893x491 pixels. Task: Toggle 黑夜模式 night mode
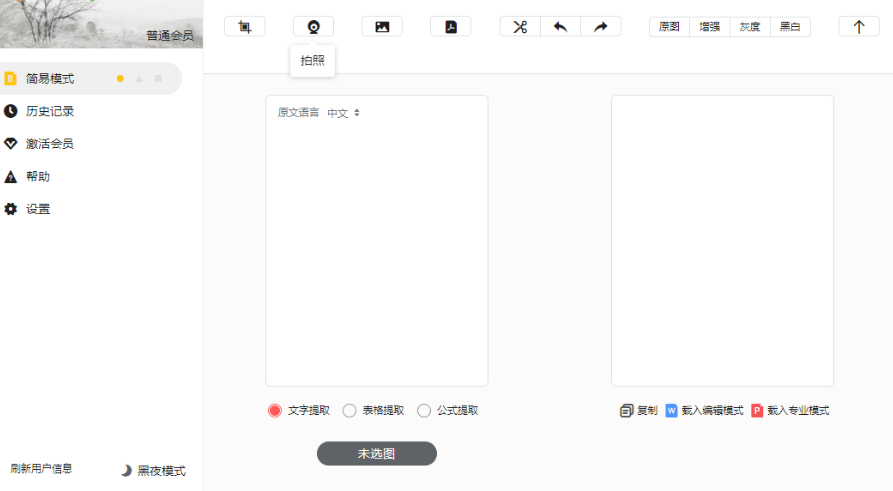point(154,470)
